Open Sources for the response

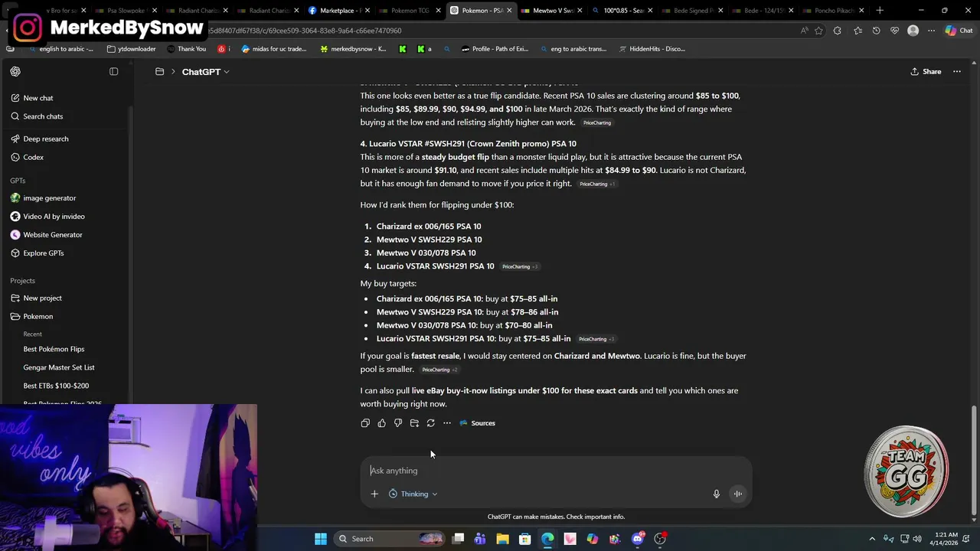[x=477, y=423]
